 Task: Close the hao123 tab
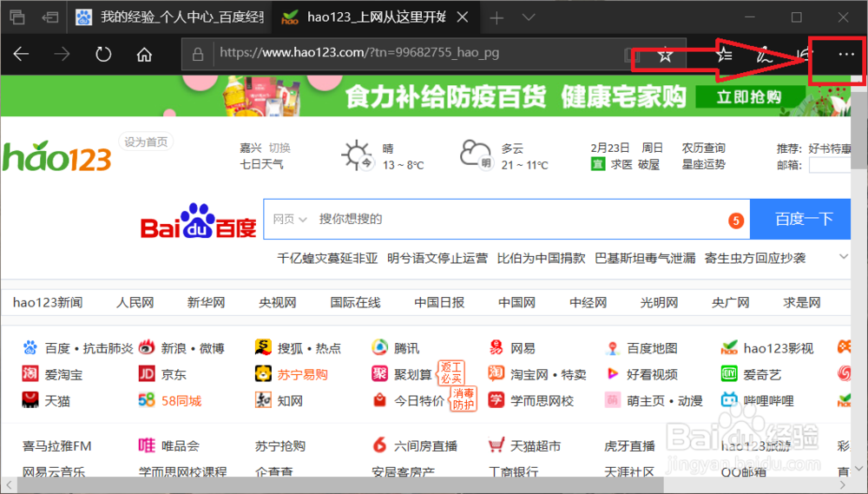[463, 17]
